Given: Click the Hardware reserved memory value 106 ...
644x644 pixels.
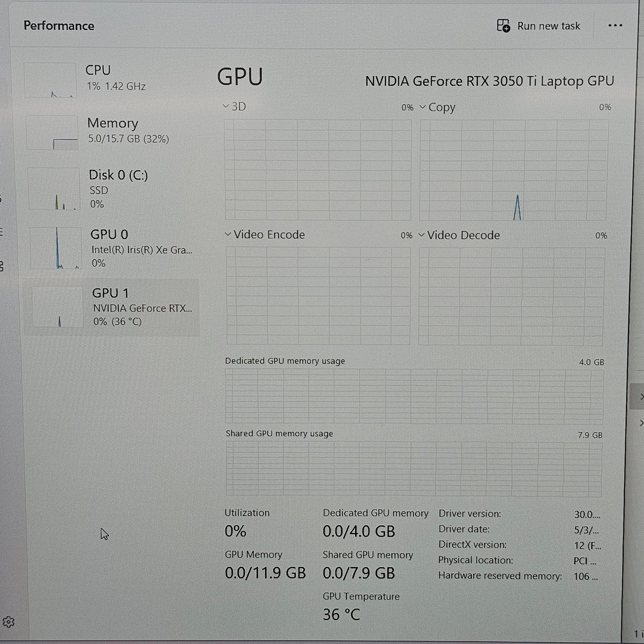Looking at the screenshot, I should (x=586, y=576).
